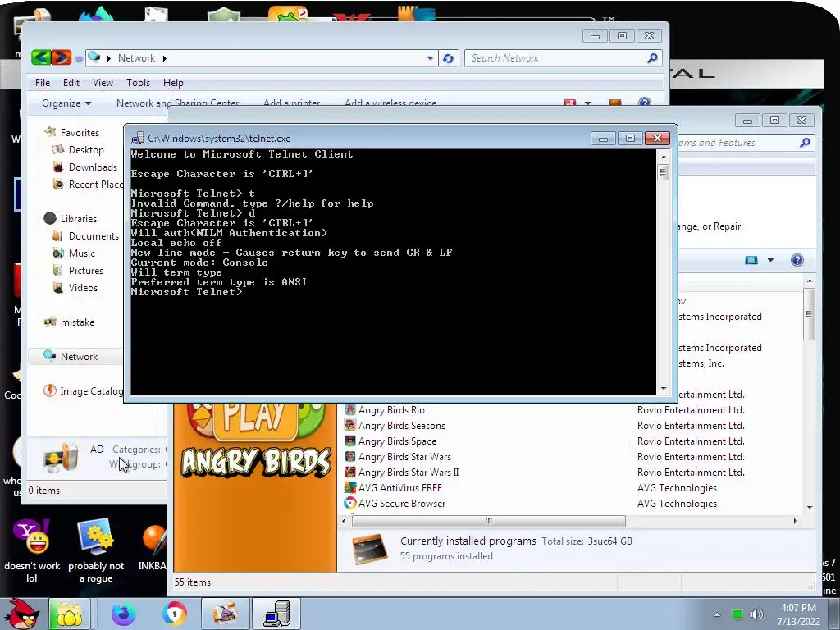
Task: Click the green network tray icon
Action: point(737,614)
